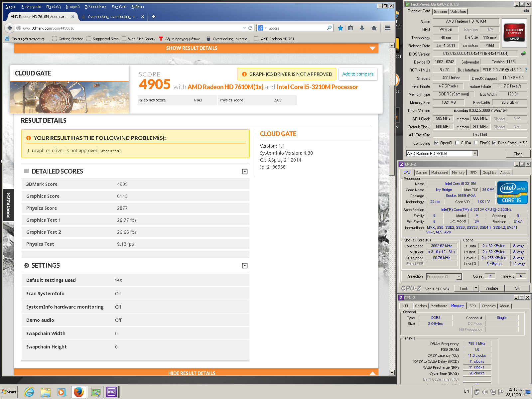Go to Firefox home page icon
The image size is (532, 399).
pos(374,28)
